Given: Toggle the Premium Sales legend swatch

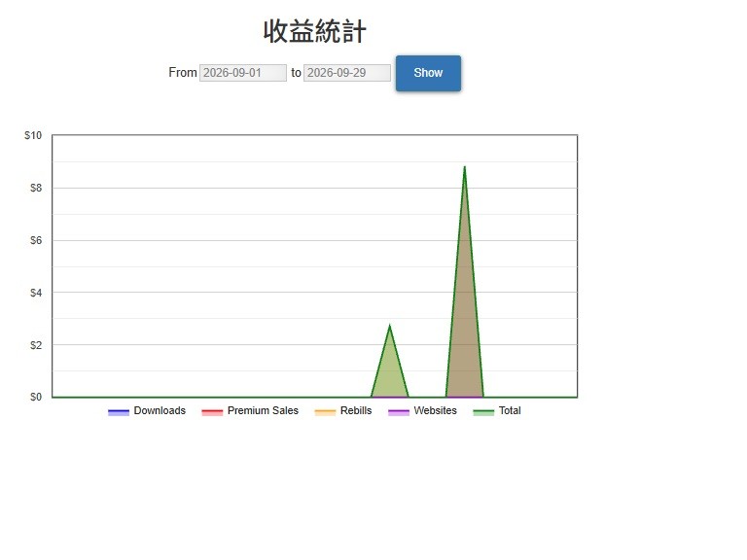Looking at the screenshot, I should coord(212,412).
